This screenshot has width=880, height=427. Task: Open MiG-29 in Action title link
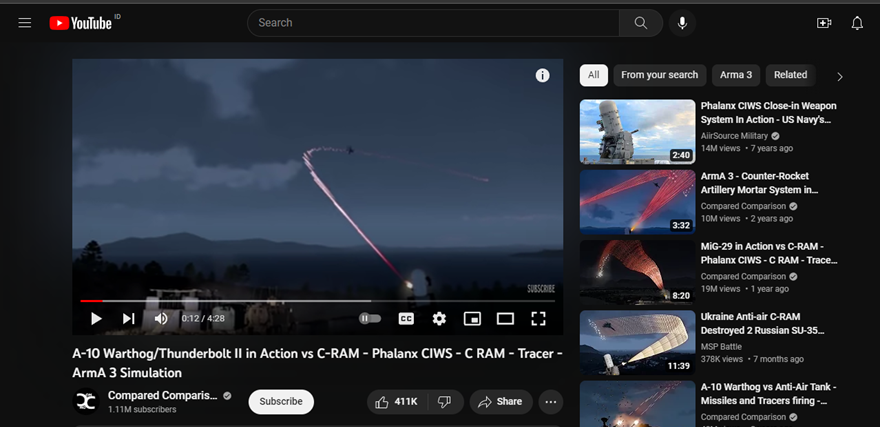click(769, 253)
